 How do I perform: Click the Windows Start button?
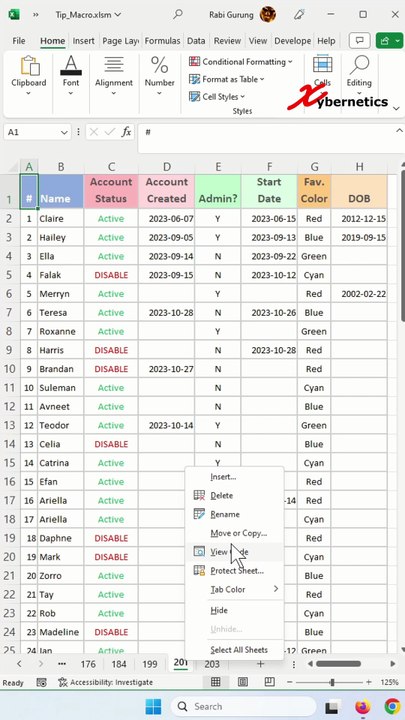(153, 706)
